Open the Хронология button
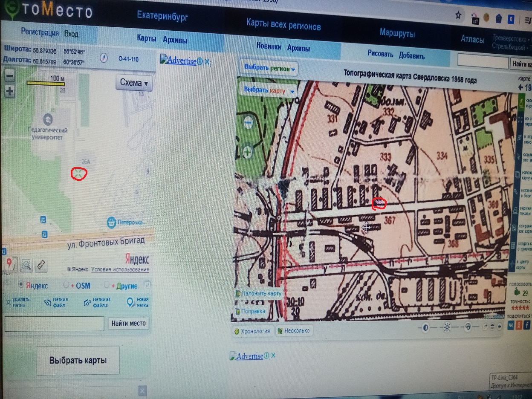Screen dimensions: 532x399 coord(252,331)
